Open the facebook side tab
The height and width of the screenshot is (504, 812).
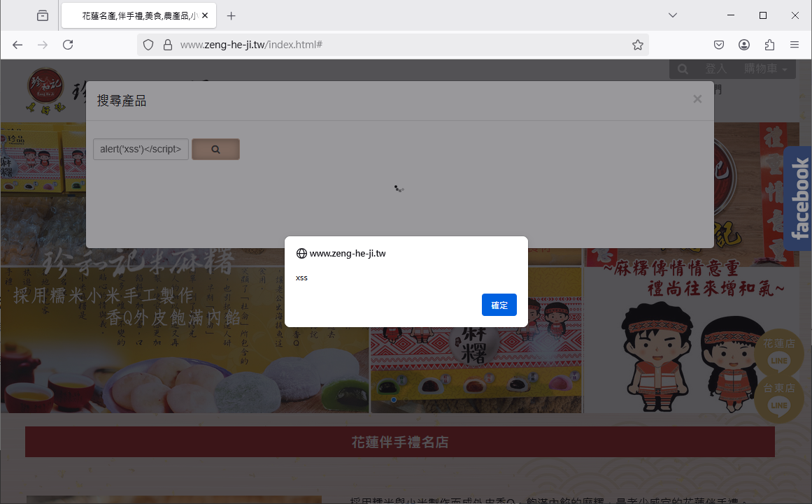point(798,199)
